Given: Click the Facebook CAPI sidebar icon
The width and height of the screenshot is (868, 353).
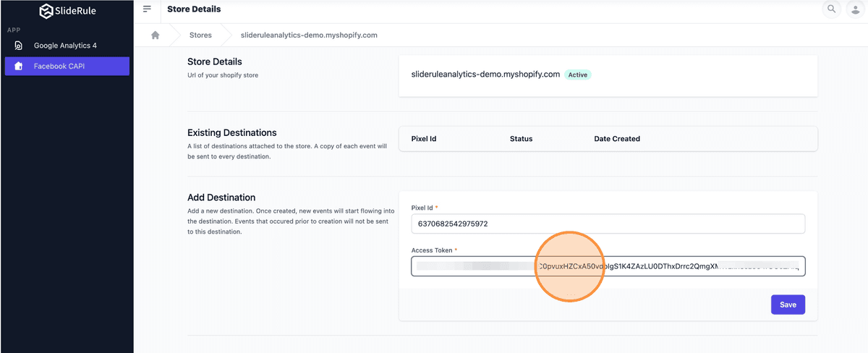Looking at the screenshot, I should pyautogui.click(x=18, y=66).
